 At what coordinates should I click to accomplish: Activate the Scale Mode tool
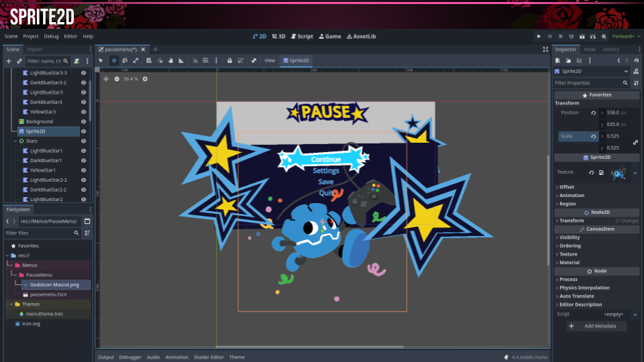(136, 61)
